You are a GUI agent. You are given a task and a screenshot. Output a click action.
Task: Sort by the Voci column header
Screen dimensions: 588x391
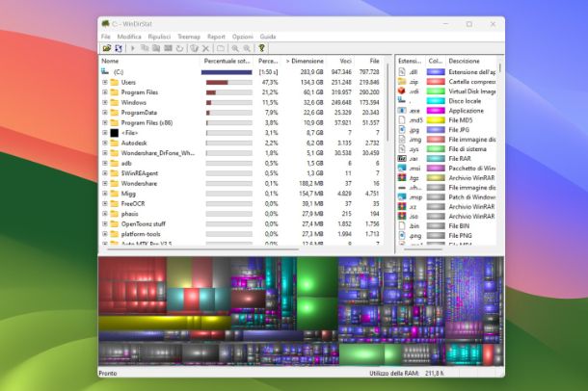(x=340, y=61)
